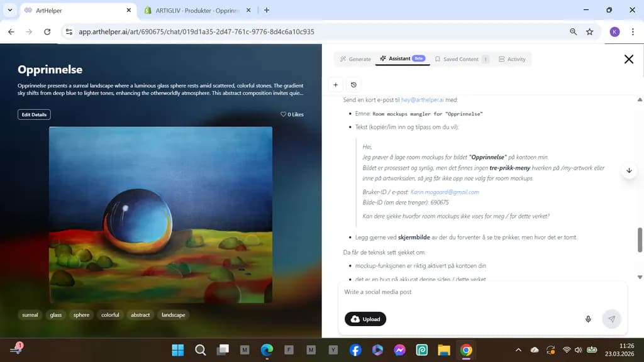Image resolution: width=644 pixels, height=362 pixels.
Task: Click the bold word skjermbilde in chat
Action: (414, 237)
